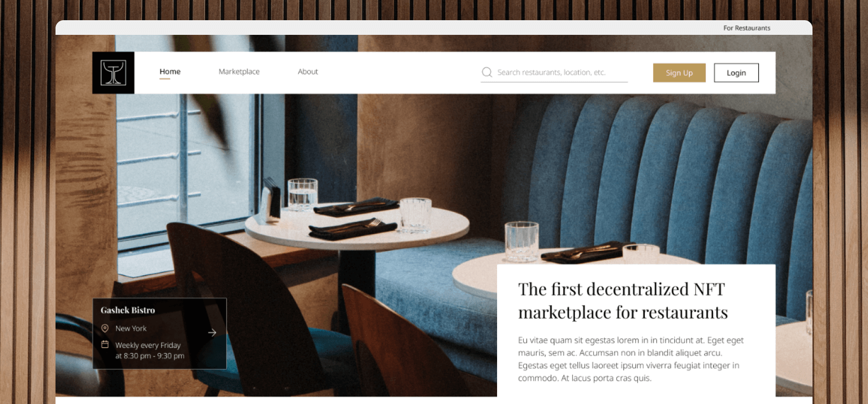This screenshot has height=404, width=868.
Task: Open Gashek Bistro via the arrow icon
Action: 212,332
